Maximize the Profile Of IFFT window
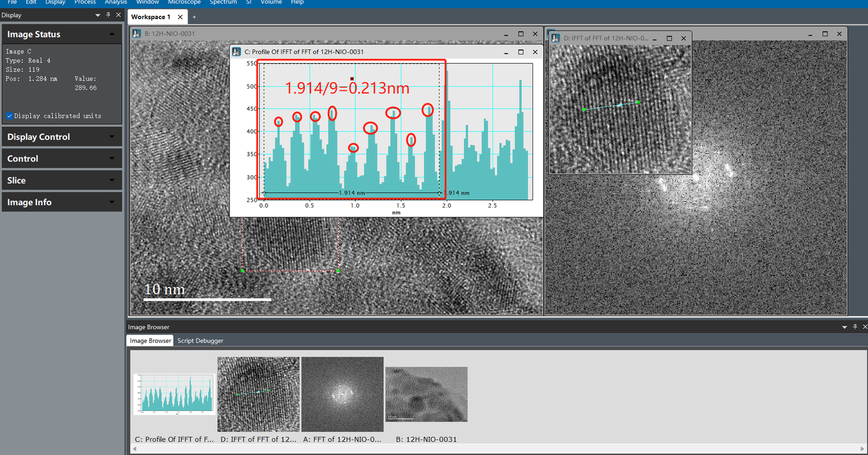This screenshot has width=868, height=455. point(521,52)
